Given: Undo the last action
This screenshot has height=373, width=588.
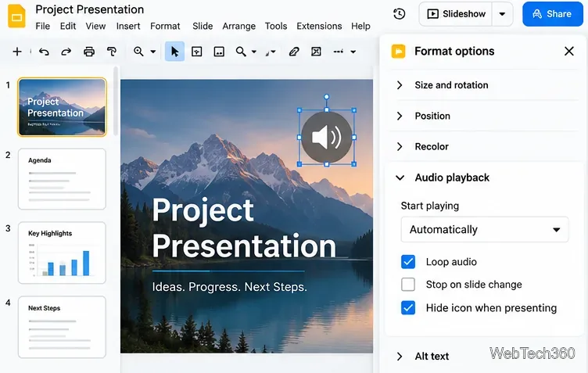Looking at the screenshot, I should tap(44, 52).
